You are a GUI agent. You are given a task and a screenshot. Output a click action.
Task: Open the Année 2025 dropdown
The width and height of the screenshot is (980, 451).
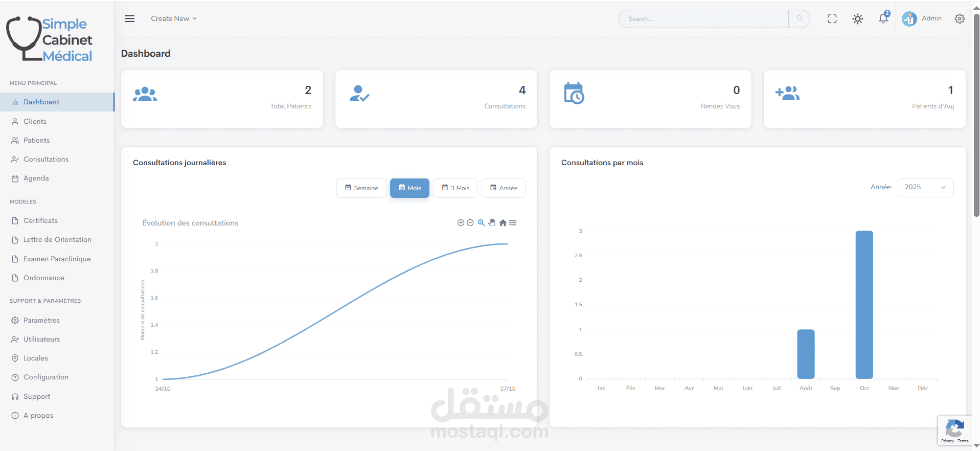925,187
